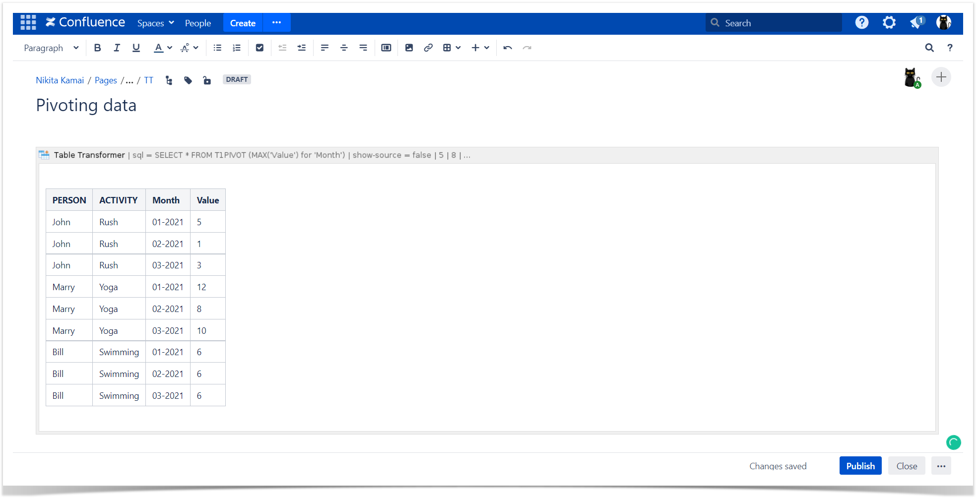Toggle underline formatting

[136, 48]
